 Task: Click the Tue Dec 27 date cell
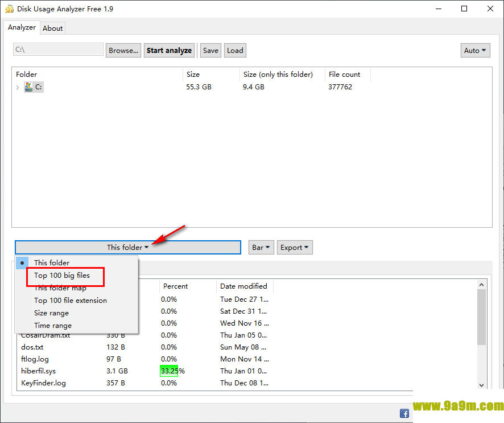(x=244, y=299)
